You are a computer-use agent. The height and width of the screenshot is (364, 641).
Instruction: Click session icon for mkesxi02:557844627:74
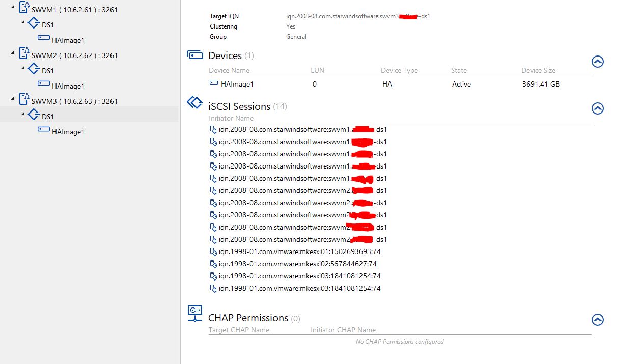(213, 264)
